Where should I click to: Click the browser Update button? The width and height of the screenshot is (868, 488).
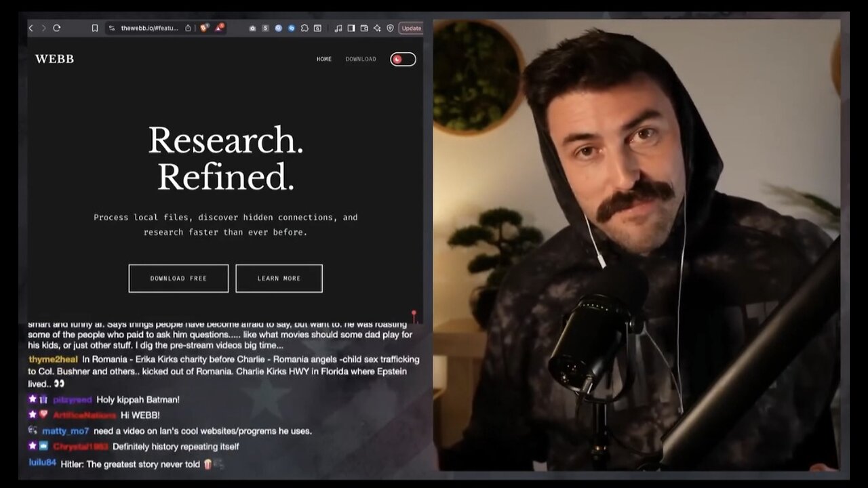[x=411, y=28]
